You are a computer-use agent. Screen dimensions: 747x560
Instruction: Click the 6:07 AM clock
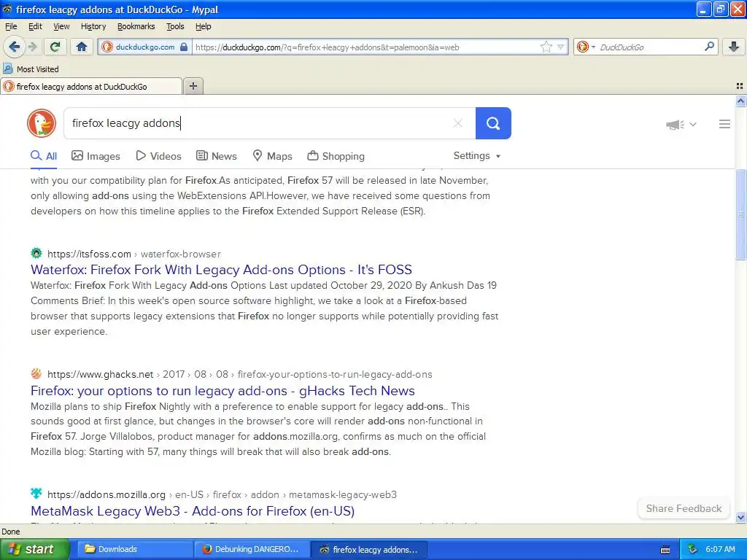point(720,549)
